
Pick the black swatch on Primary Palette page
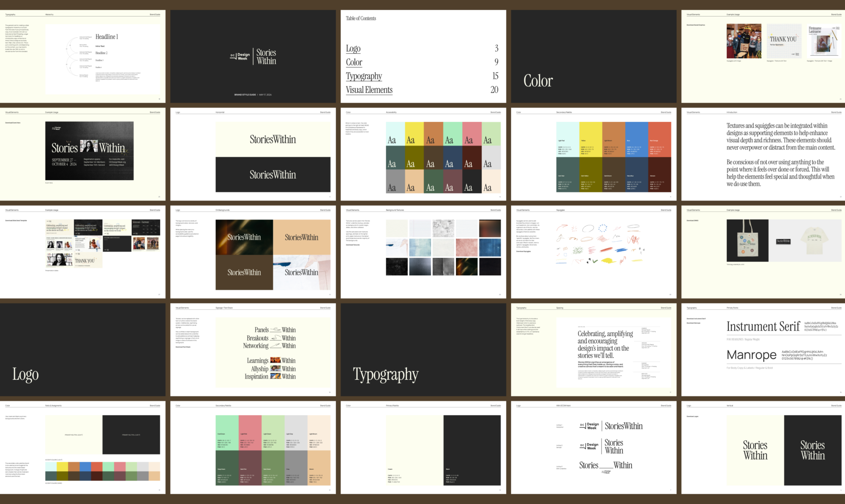click(472, 450)
